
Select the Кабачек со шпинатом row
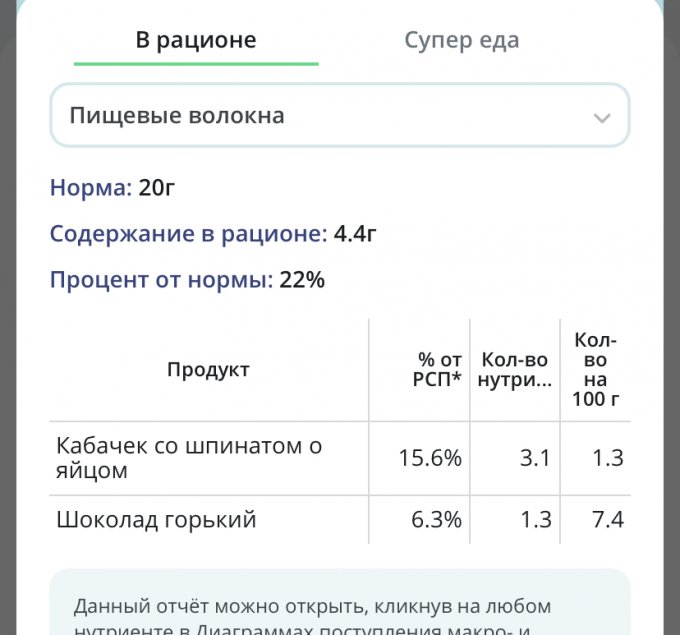click(340, 458)
